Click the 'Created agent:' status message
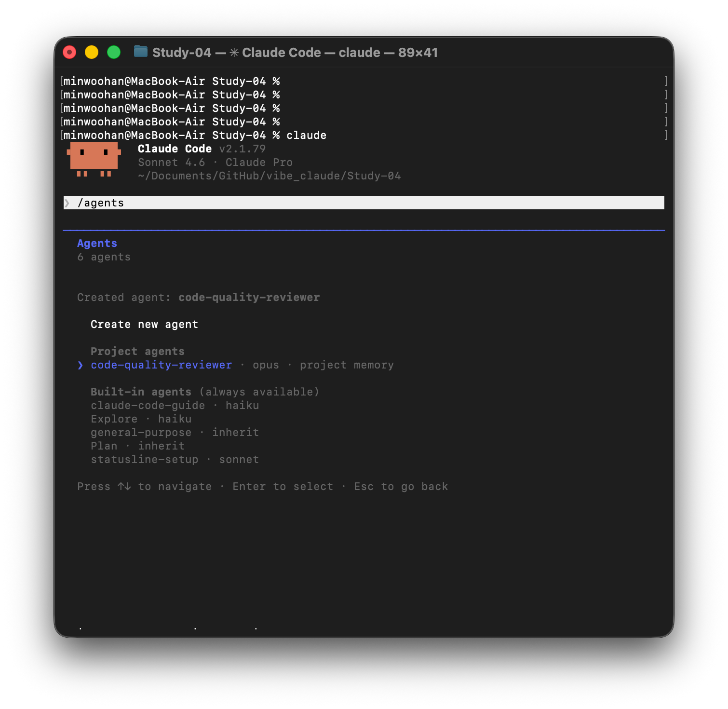 [x=198, y=298]
